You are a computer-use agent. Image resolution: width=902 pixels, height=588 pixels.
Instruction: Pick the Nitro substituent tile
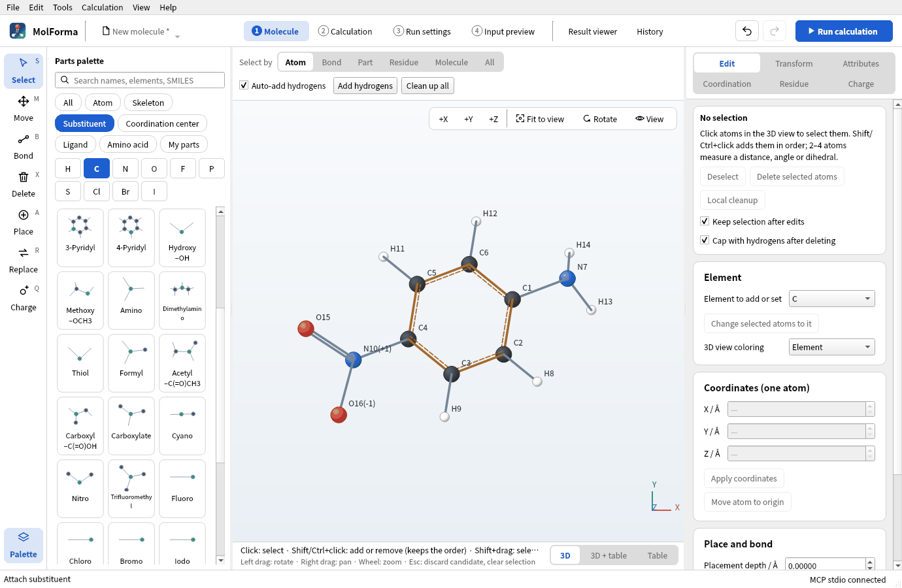pos(80,489)
